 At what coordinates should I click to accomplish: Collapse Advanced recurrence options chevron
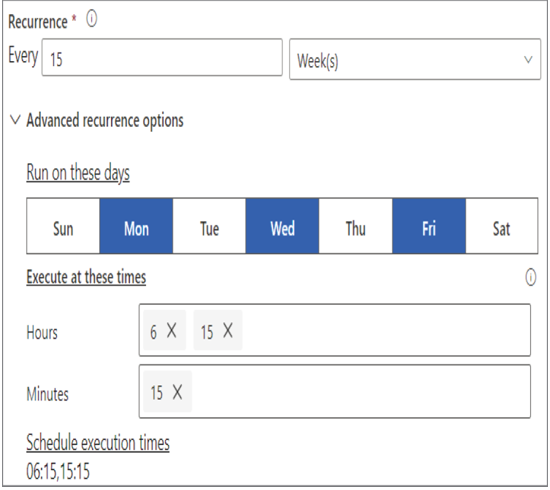[x=15, y=120]
